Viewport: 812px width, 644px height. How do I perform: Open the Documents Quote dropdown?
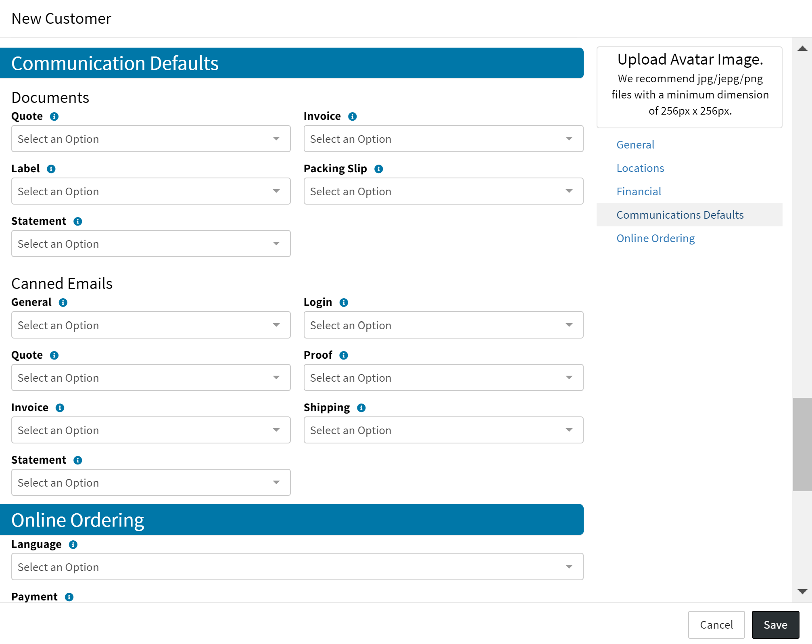151,139
